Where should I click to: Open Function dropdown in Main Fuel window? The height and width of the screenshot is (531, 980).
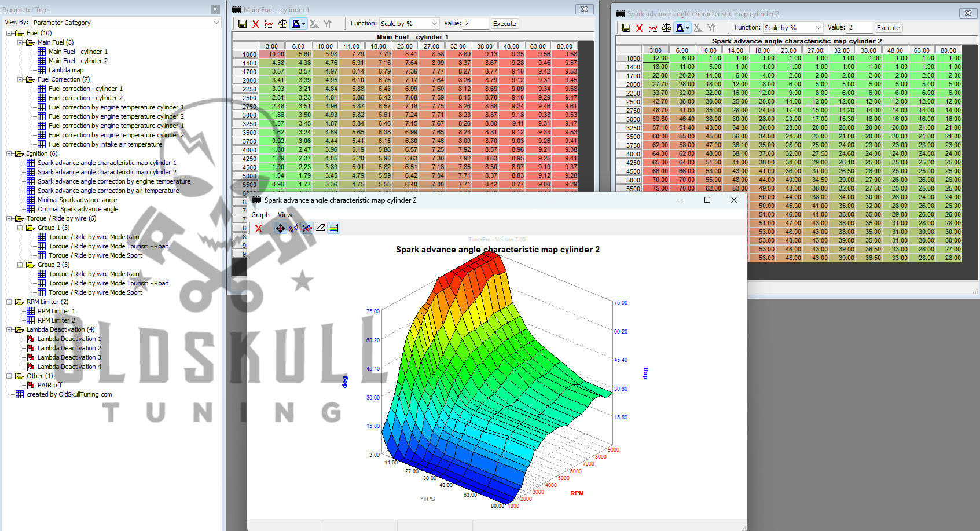point(409,24)
